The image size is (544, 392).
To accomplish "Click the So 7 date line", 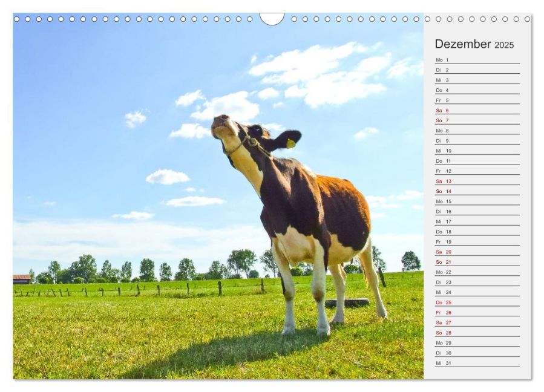I will point(477,120).
